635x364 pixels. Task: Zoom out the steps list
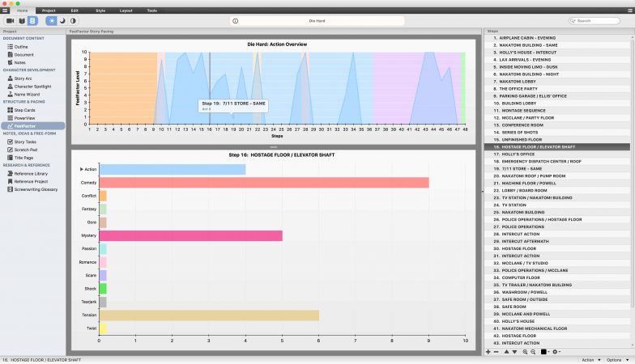pyautogui.click(x=533, y=352)
